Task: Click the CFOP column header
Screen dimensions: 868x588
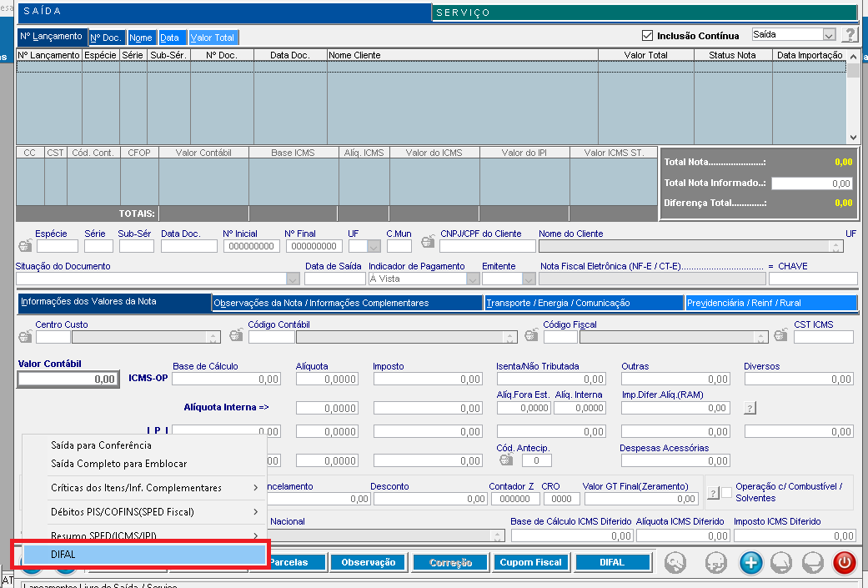Action: 139,153
